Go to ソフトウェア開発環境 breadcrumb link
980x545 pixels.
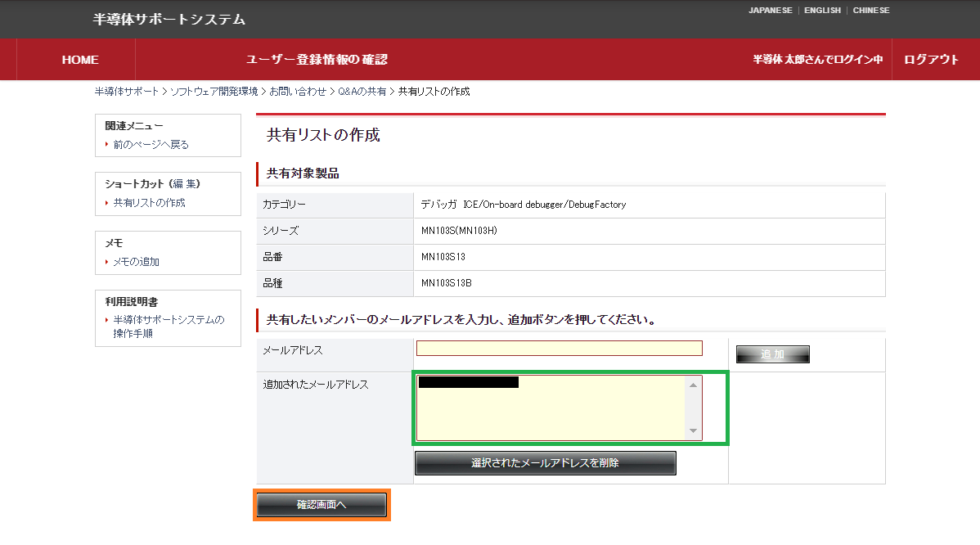(214, 92)
